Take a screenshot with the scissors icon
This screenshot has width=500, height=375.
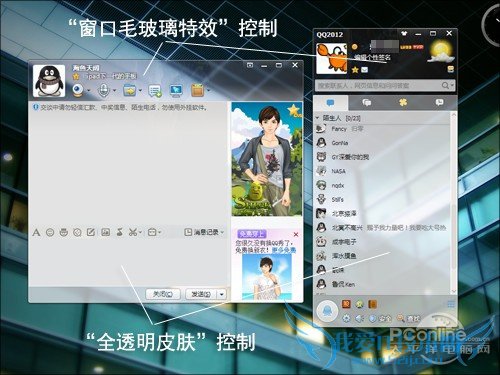point(133,232)
